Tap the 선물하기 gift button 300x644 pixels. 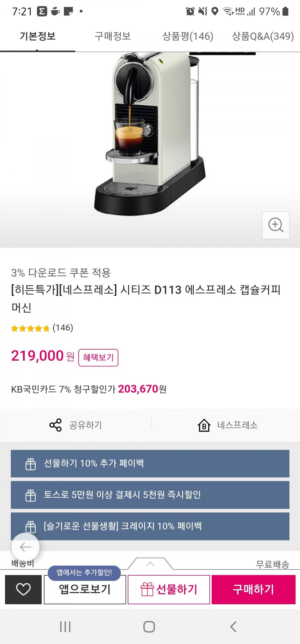click(x=169, y=589)
